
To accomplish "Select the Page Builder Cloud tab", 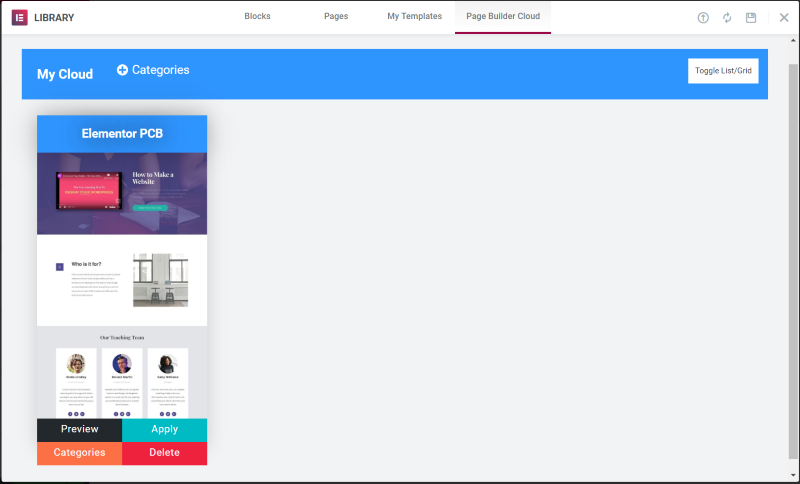I will coord(503,16).
